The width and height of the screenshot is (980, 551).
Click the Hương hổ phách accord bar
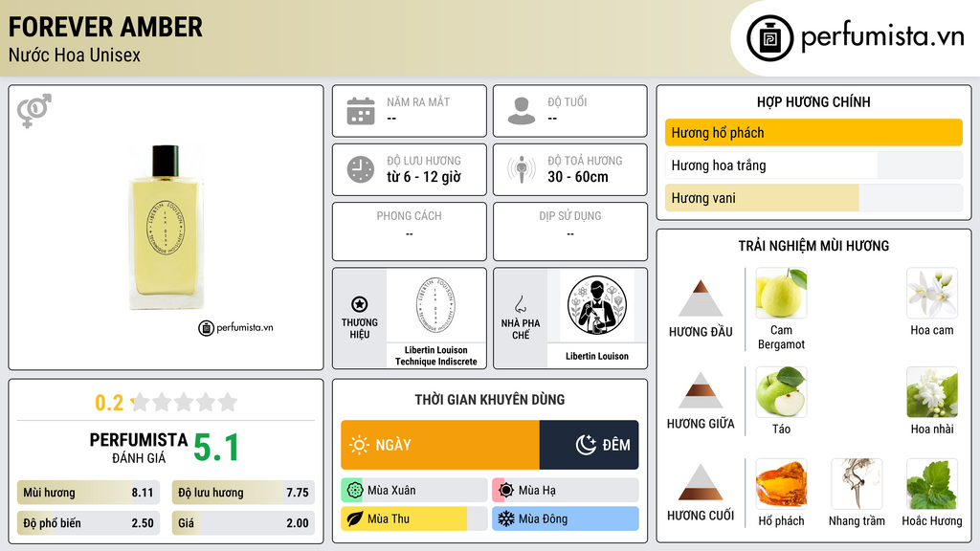tap(813, 132)
